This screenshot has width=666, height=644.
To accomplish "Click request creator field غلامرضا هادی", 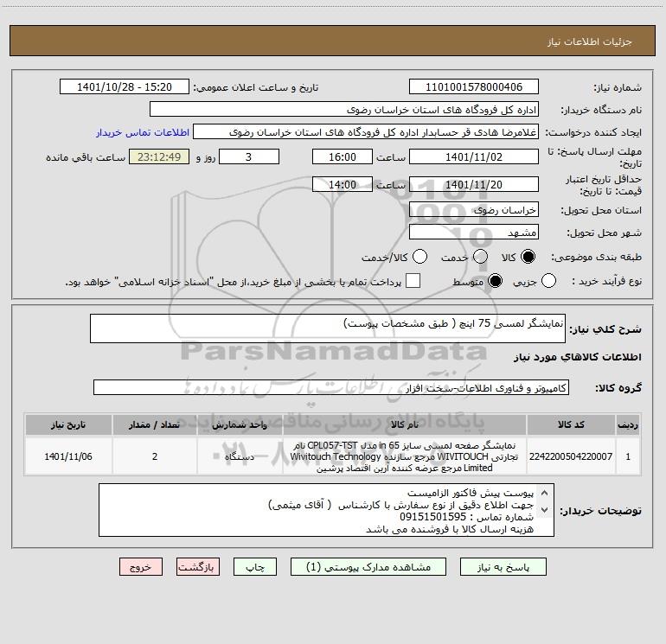I will [x=366, y=132].
